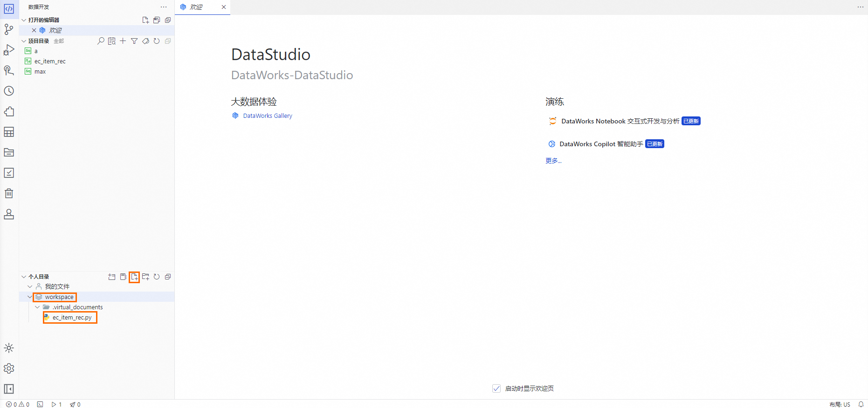Switch to the 欢迎 editor tab
The image size is (868, 408).
[203, 7]
